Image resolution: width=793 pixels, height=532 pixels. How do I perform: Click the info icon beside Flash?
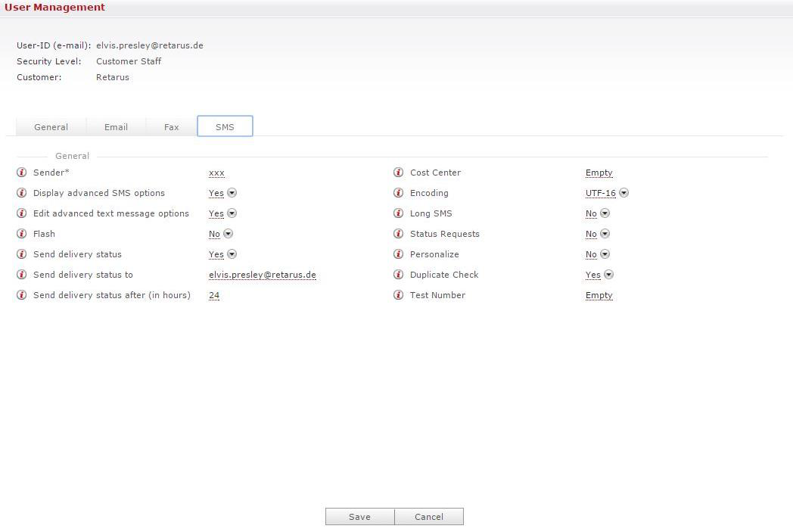point(21,234)
